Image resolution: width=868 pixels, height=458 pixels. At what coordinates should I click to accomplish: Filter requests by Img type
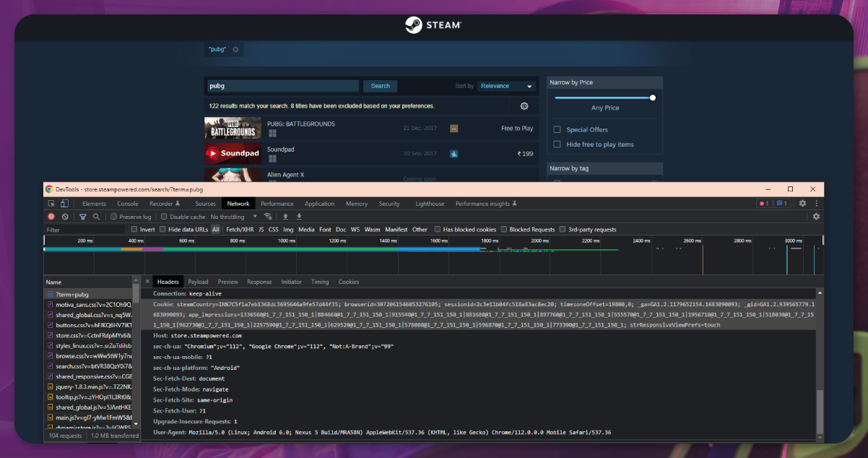click(x=288, y=230)
